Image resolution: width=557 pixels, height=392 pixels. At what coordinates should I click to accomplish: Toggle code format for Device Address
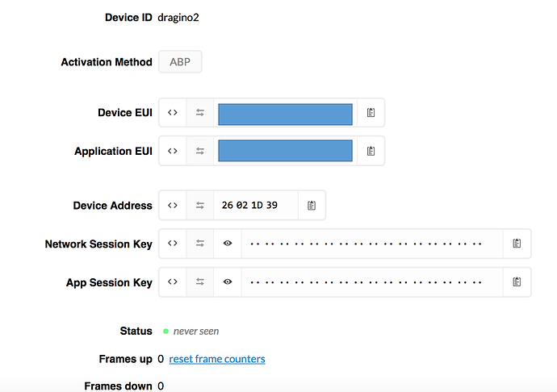[x=173, y=205]
